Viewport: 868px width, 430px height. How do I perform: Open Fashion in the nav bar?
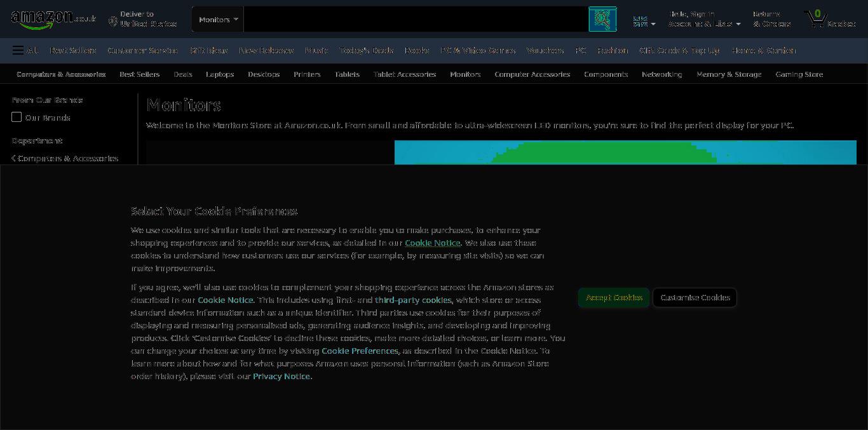coord(613,50)
